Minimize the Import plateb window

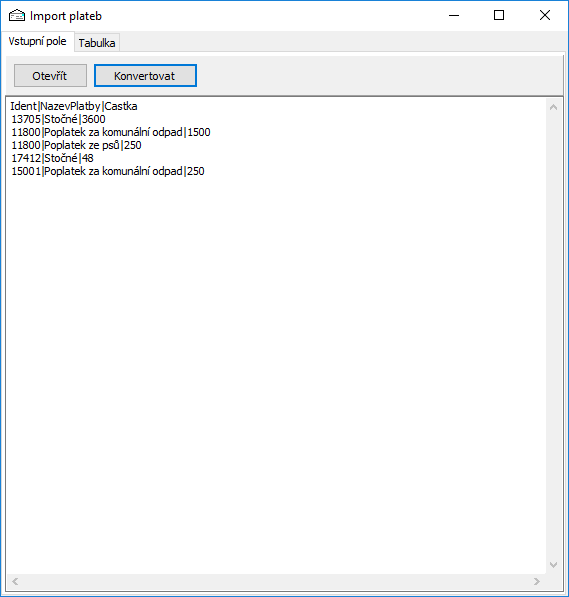tap(454, 16)
